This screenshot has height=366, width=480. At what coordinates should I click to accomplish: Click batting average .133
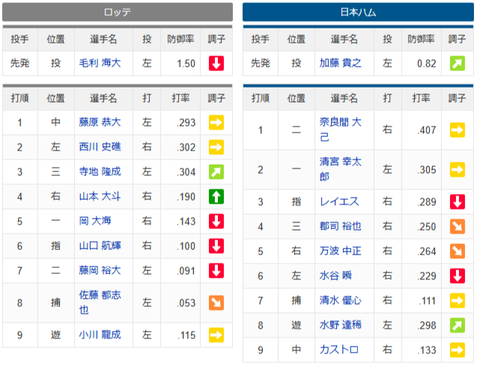(427, 350)
